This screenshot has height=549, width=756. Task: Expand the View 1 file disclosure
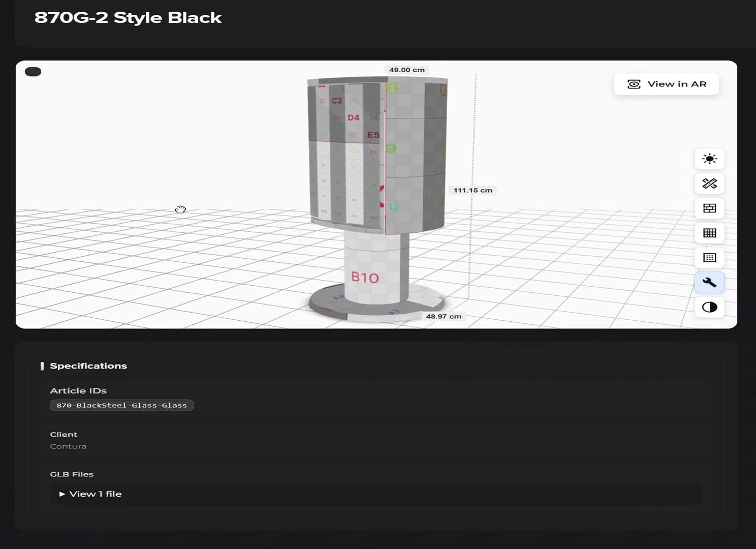[90, 494]
